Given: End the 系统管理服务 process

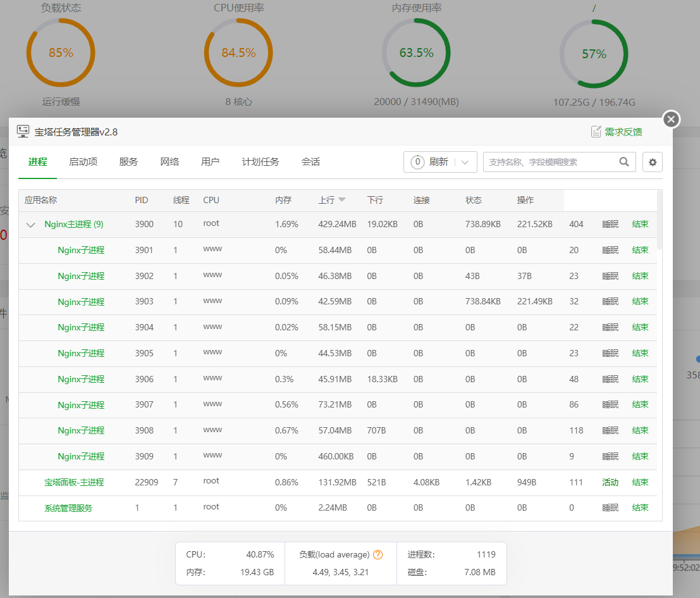Looking at the screenshot, I should point(640,508).
